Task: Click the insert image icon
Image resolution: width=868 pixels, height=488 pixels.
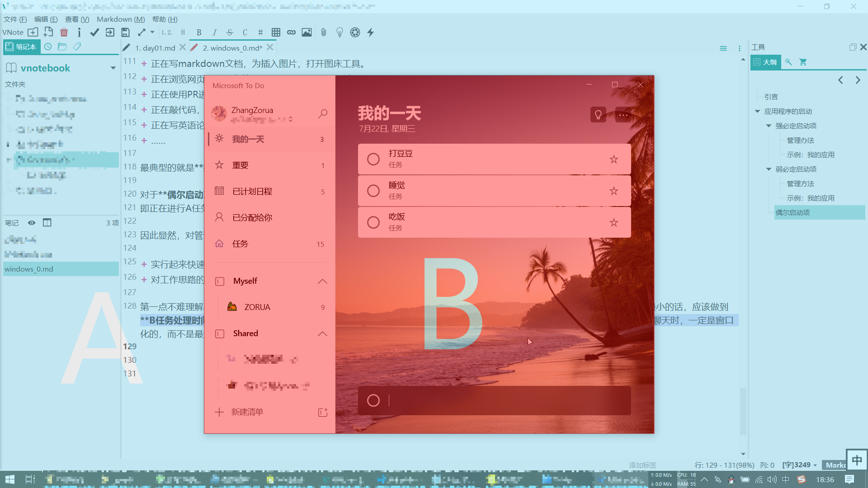Action: (x=307, y=33)
